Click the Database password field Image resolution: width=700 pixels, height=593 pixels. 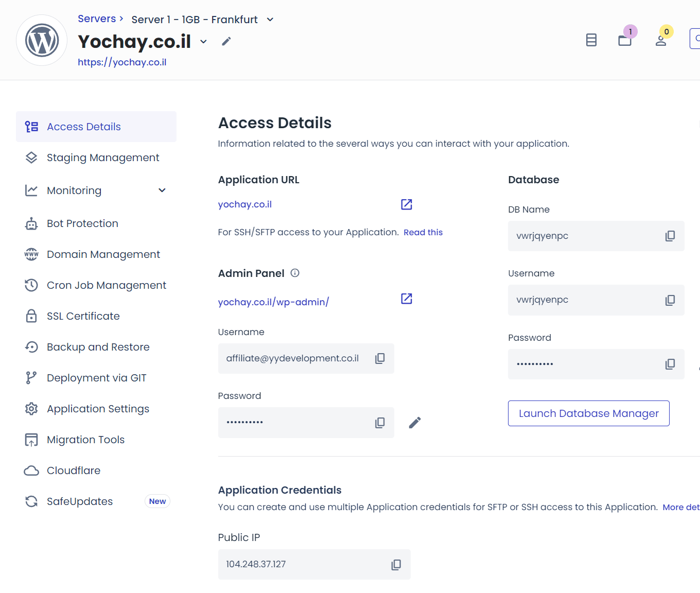pos(596,364)
